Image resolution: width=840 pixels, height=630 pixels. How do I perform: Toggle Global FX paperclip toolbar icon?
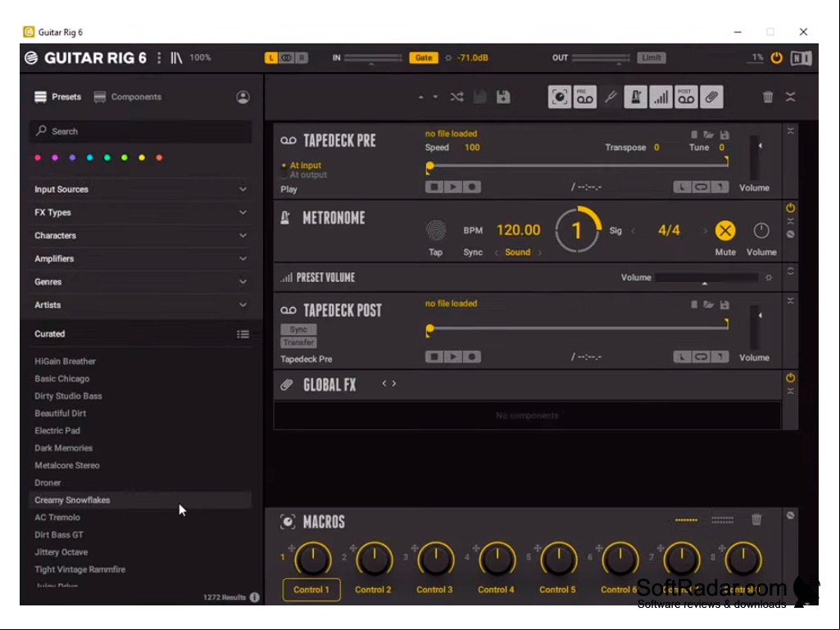click(711, 97)
